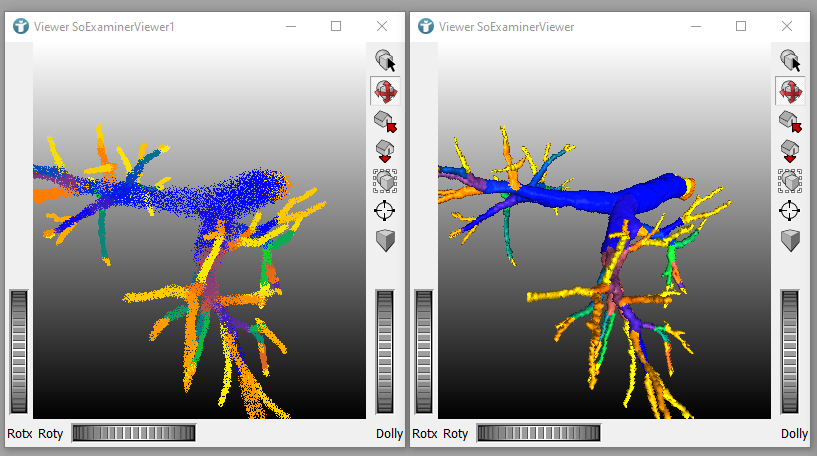
Task: Fit whole scene in right SoExaminerViewer
Action: [790, 181]
